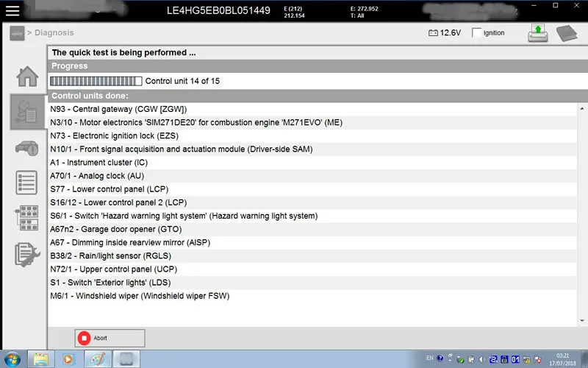Open the book help icon

(x=567, y=33)
